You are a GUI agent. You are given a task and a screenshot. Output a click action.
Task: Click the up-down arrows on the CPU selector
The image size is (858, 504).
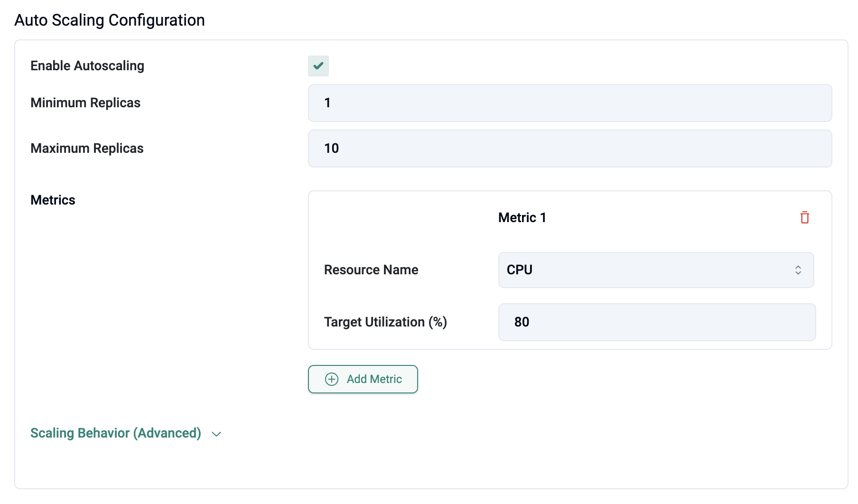(x=798, y=270)
